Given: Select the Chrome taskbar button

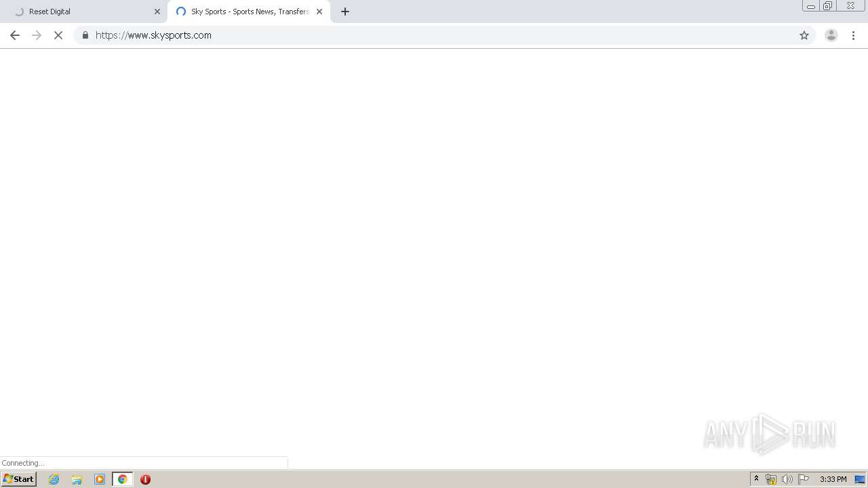Looking at the screenshot, I should (123, 479).
